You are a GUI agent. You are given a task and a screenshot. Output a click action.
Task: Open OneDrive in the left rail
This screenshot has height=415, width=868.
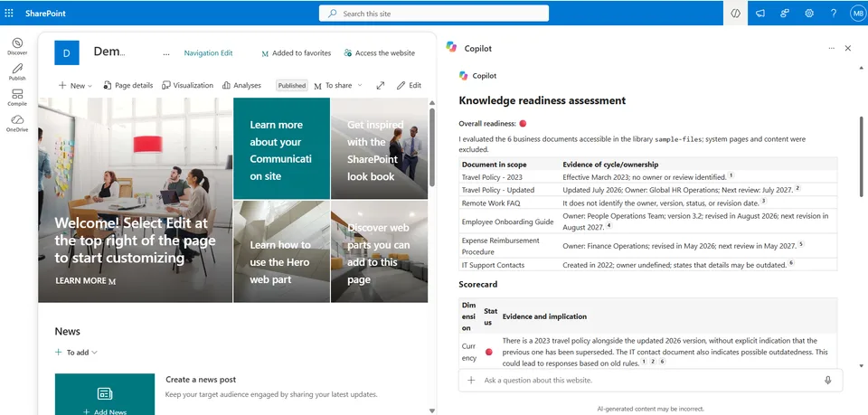pyautogui.click(x=17, y=123)
